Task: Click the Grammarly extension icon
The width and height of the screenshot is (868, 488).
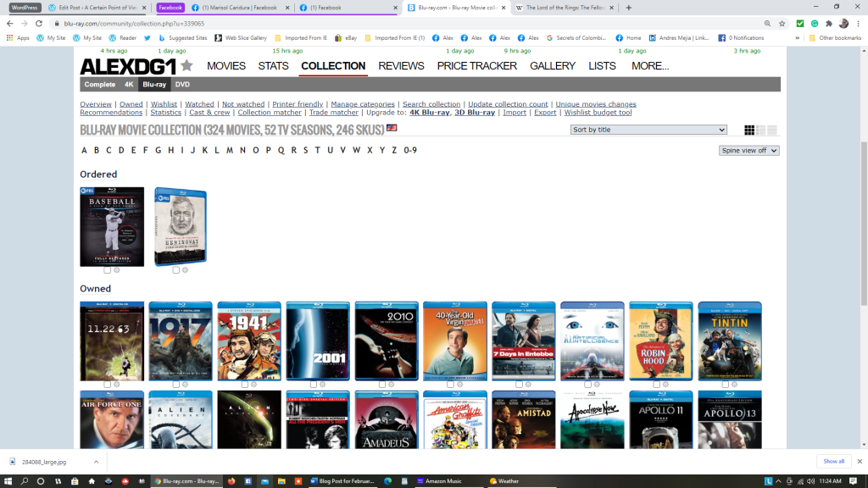Action: click(x=814, y=24)
